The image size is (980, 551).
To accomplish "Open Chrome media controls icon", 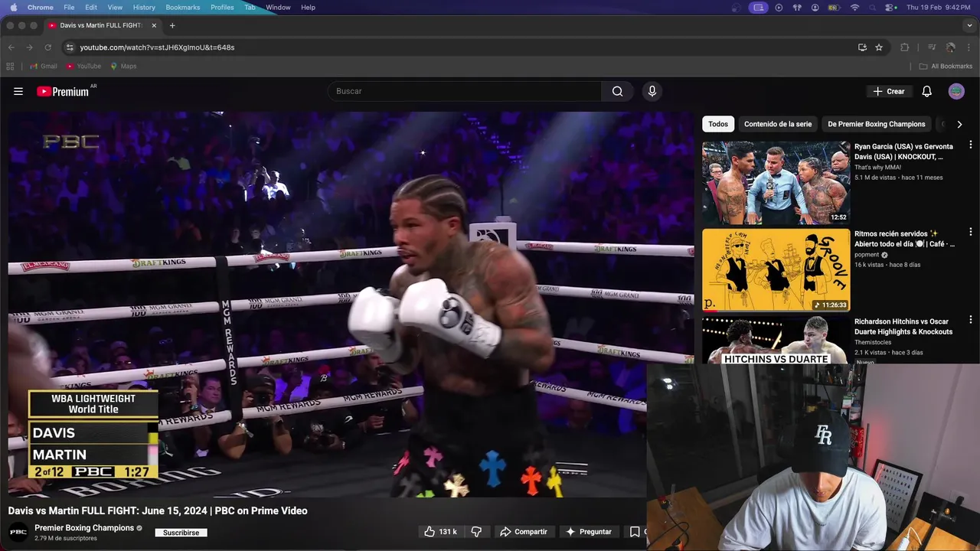I will pyautogui.click(x=932, y=47).
